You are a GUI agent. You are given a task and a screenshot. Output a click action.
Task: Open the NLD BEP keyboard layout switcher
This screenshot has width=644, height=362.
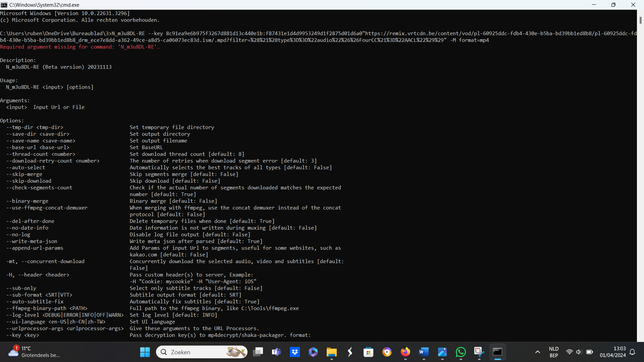[x=554, y=352]
